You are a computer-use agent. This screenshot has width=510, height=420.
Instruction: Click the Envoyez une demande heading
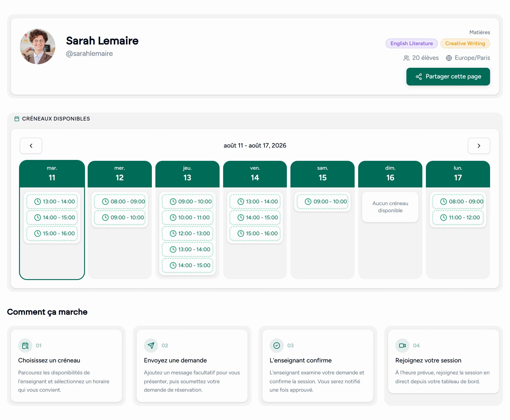(175, 360)
